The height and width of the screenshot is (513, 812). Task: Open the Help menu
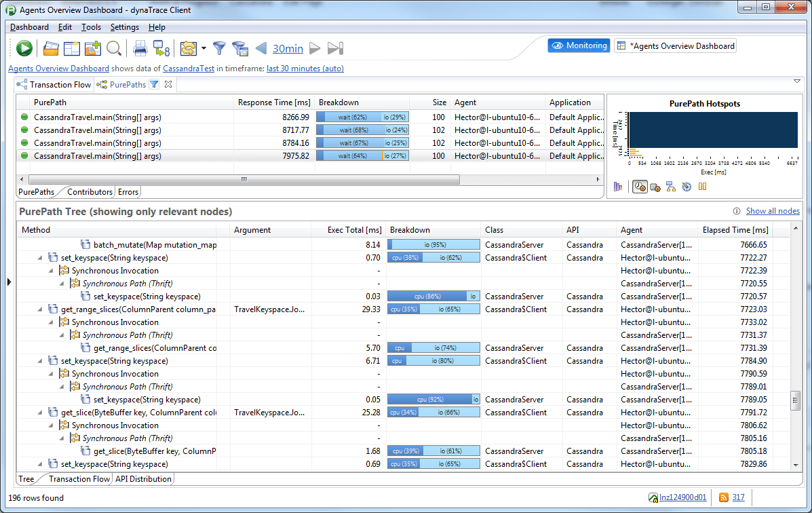pyautogui.click(x=157, y=27)
